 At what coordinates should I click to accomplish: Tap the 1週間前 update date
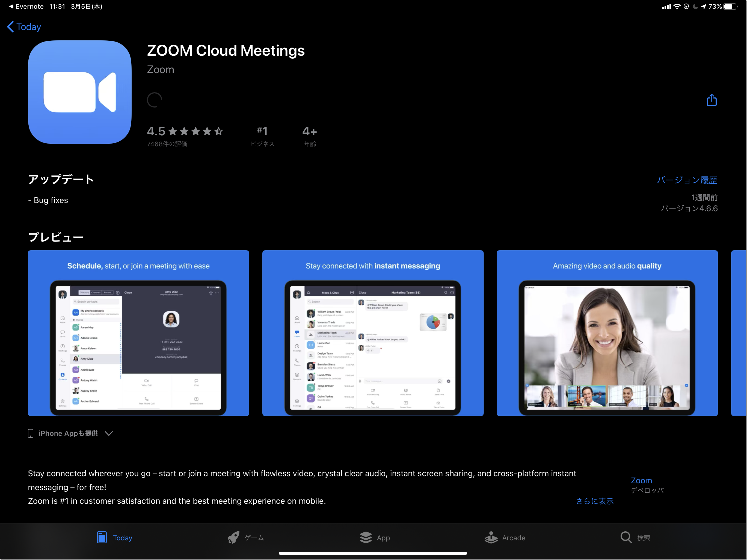pos(704,198)
